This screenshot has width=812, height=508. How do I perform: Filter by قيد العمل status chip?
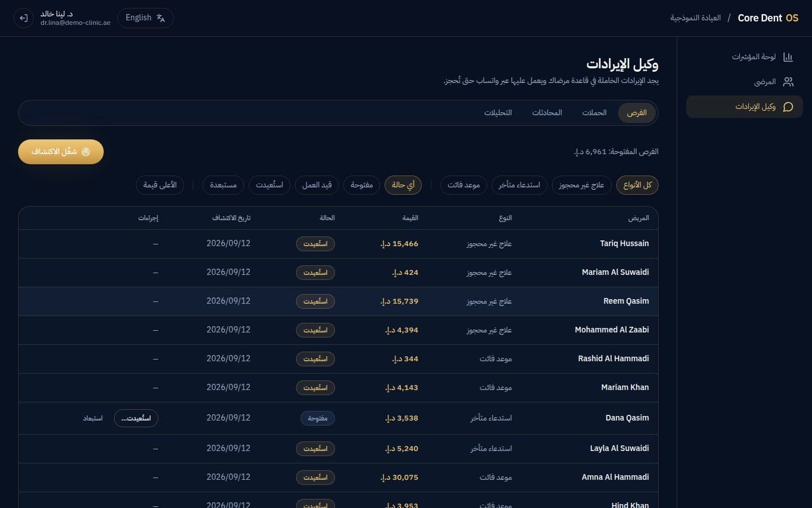pyautogui.click(x=317, y=185)
